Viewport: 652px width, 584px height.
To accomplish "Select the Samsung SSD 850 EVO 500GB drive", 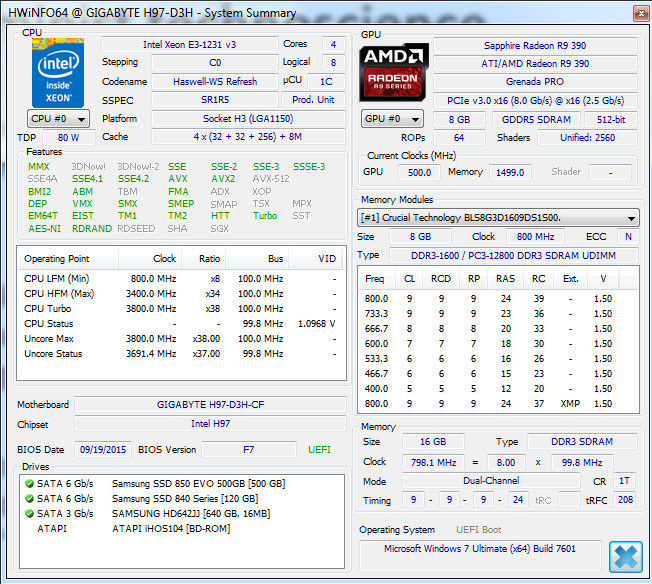I will pyautogui.click(x=181, y=483).
